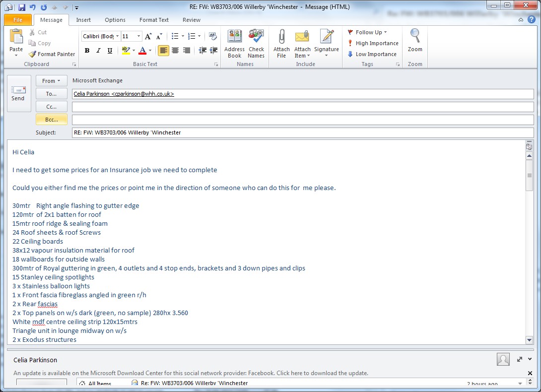Switch to the Review ribbon tab
Viewport: 541px width, 392px height.
[192, 20]
